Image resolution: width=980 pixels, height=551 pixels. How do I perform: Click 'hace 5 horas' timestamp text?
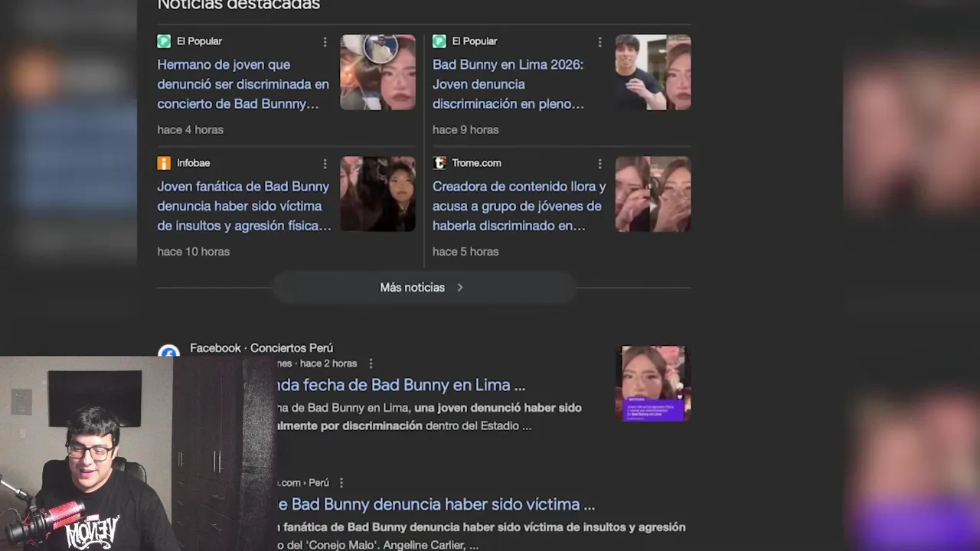[465, 252]
